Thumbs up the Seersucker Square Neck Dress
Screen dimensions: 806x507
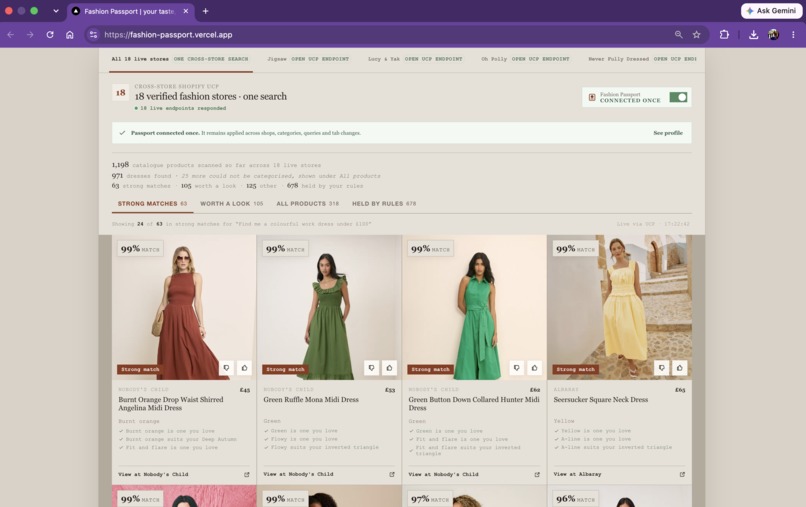point(680,368)
